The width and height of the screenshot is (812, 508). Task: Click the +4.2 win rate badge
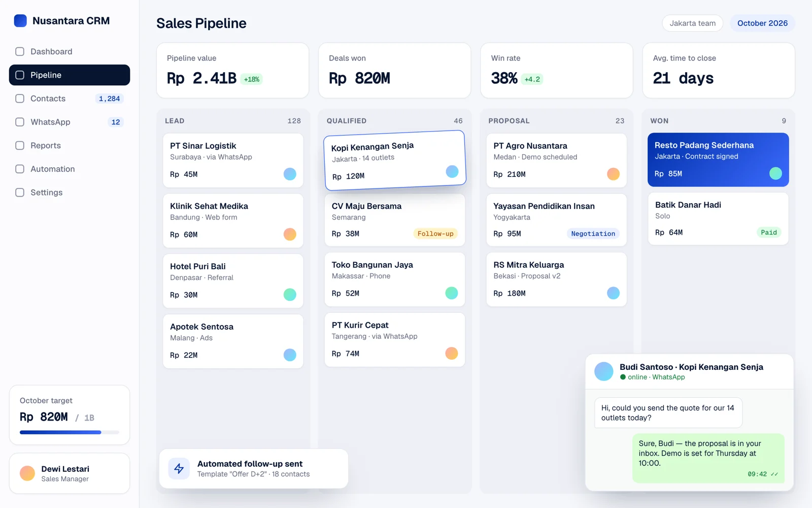click(x=532, y=79)
